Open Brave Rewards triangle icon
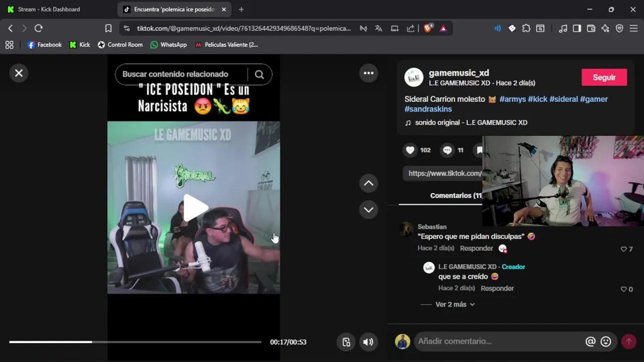 pyautogui.click(x=443, y=29)
